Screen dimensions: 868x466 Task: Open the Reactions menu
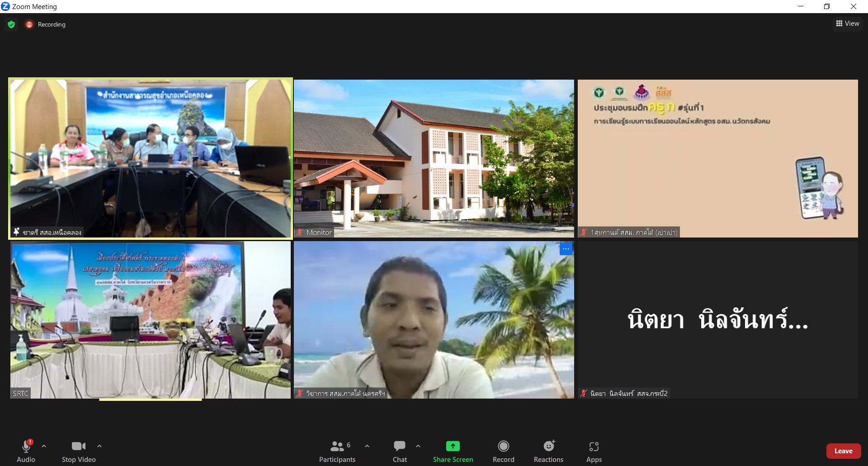548,452
